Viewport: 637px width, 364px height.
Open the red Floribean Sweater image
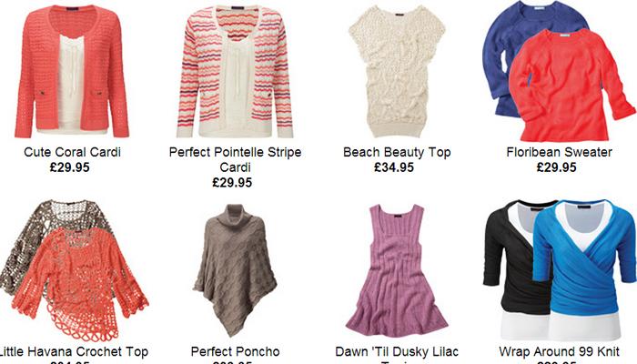pos(571,86)
